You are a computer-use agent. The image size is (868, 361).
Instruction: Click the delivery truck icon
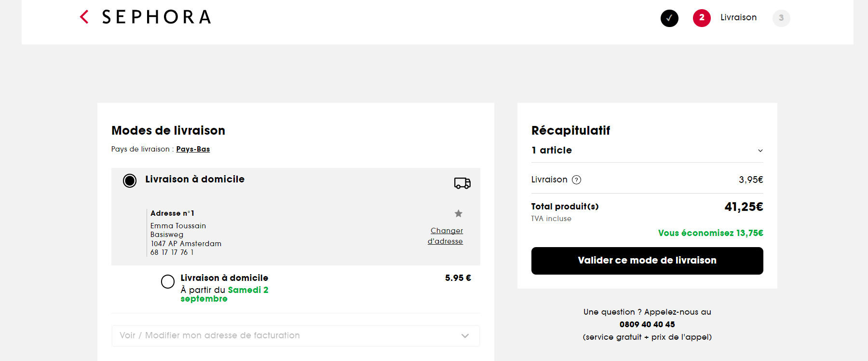462,183
